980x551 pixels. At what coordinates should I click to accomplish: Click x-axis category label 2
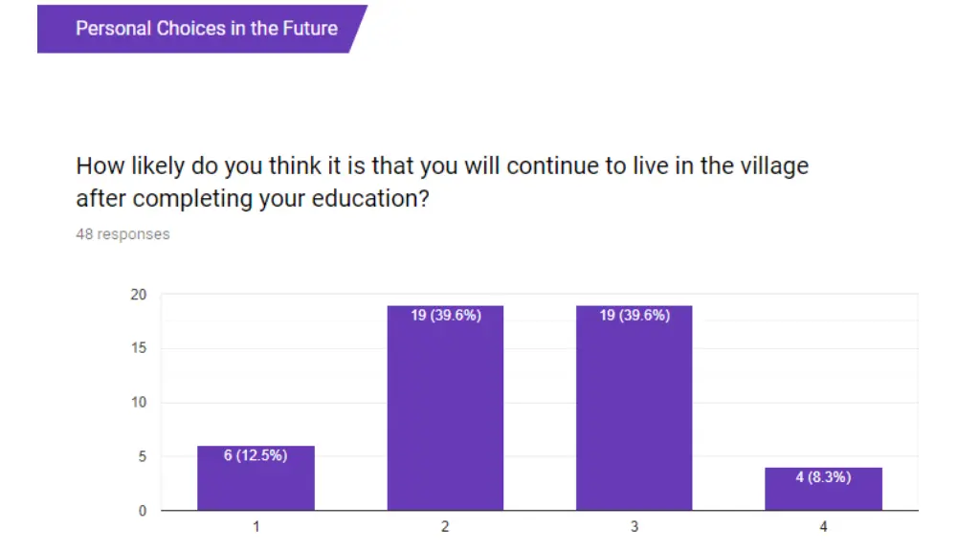[x=445, y=527]
